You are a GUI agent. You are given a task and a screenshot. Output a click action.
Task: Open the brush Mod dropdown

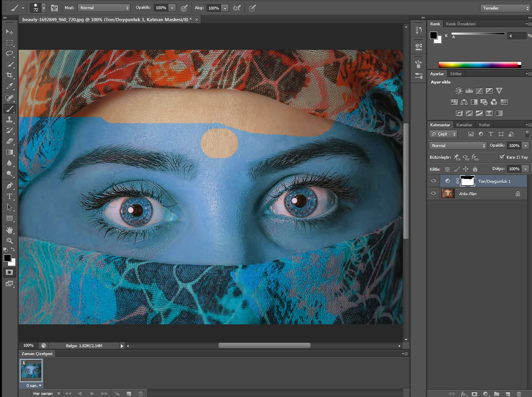pos(104,8)
